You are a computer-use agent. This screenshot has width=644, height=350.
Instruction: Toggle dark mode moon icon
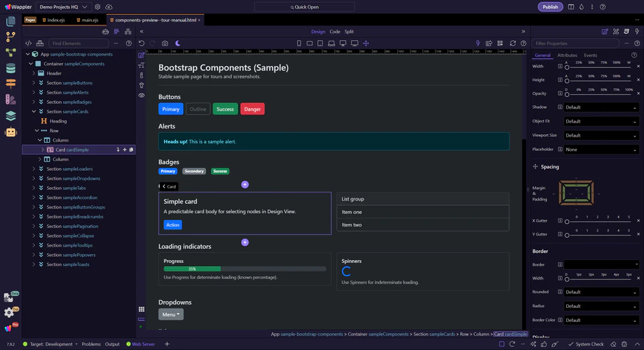pos(177,43)
